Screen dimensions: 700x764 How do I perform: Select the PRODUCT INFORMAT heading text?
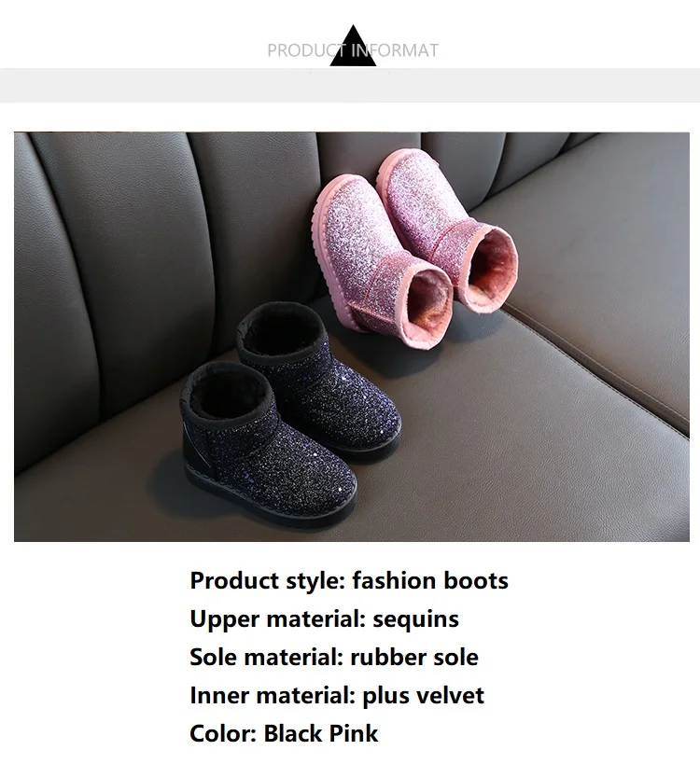(353, 50)
